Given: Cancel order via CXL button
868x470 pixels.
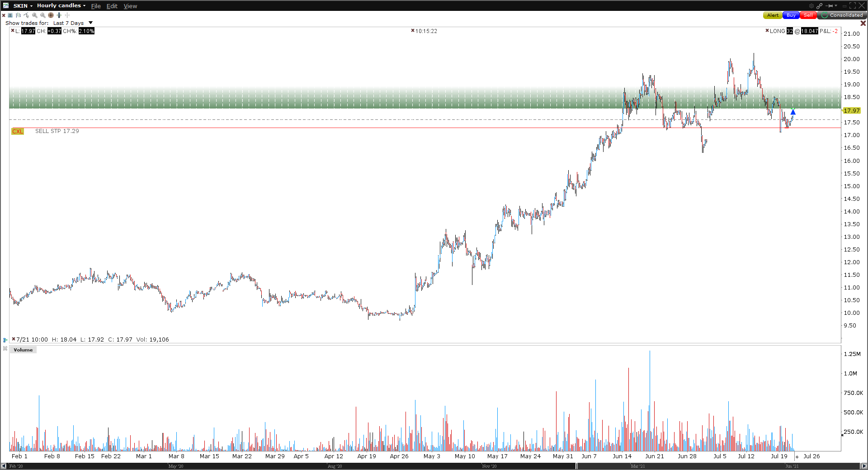Looking at the screenshot, I should 18,131.
